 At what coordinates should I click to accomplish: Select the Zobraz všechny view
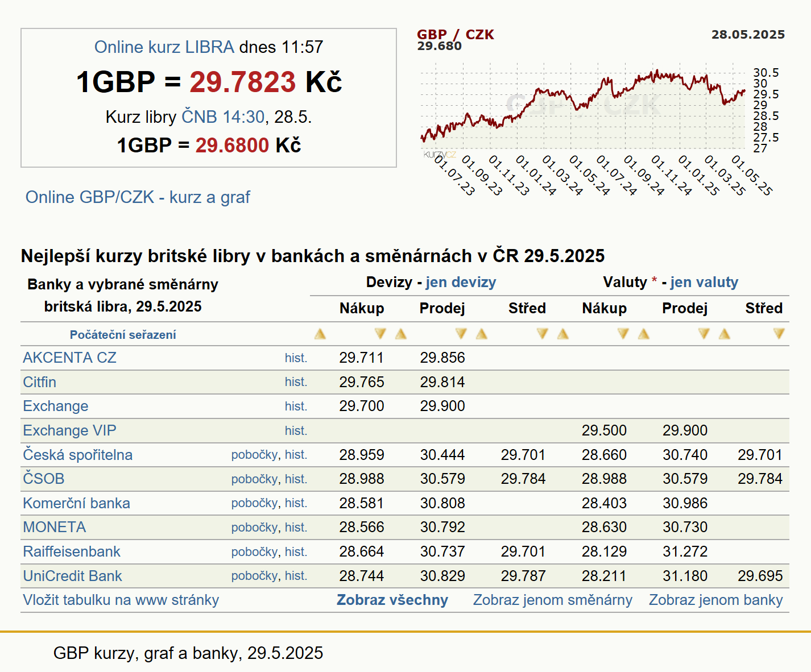click(x=392, y=600)
